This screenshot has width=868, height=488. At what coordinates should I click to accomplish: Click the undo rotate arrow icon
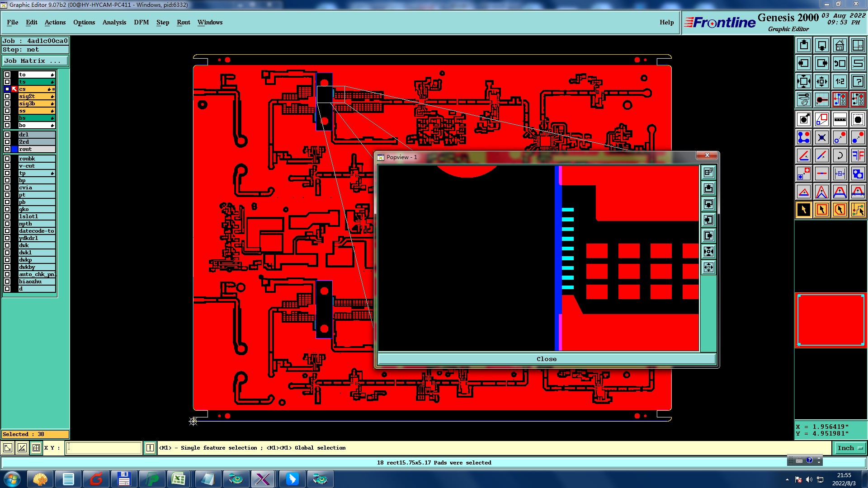[x=840, y=155]
